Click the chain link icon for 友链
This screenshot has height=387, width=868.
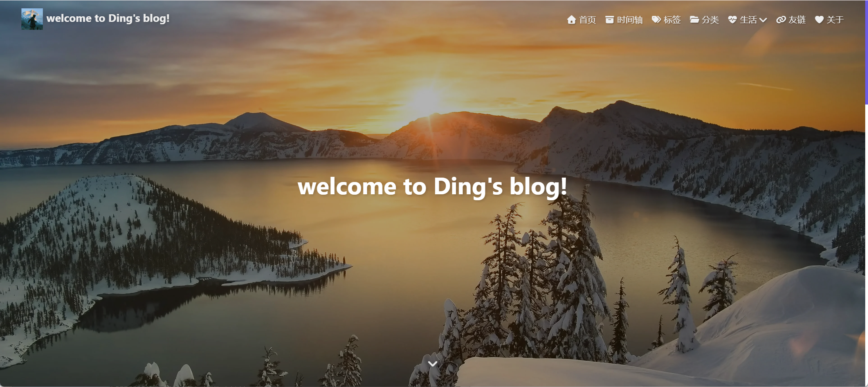coord(781,19)
